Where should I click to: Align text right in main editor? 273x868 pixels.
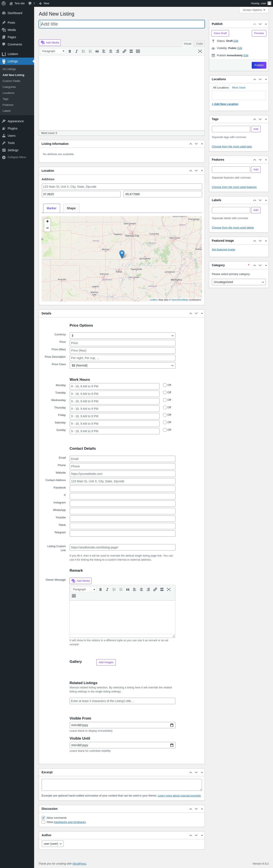pos(117,51)
